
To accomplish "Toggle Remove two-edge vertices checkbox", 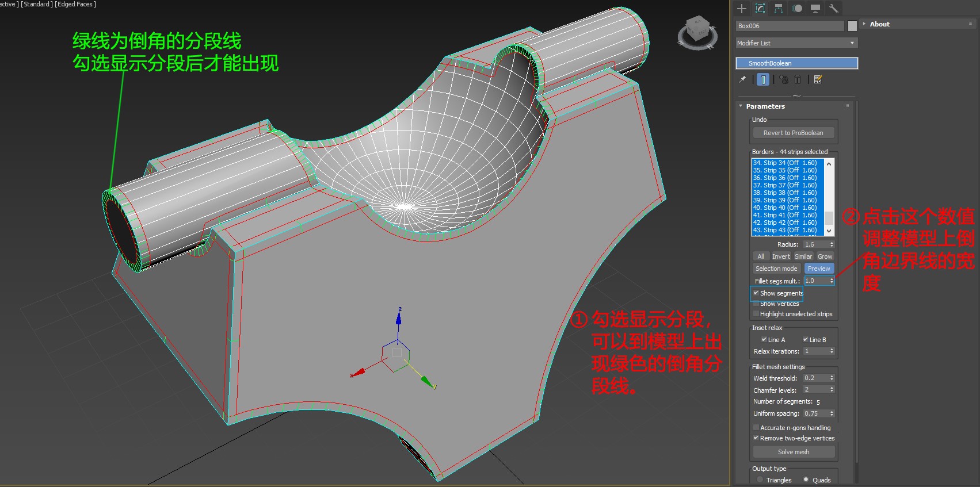I will pyautogui.click(x=756, y=438).
